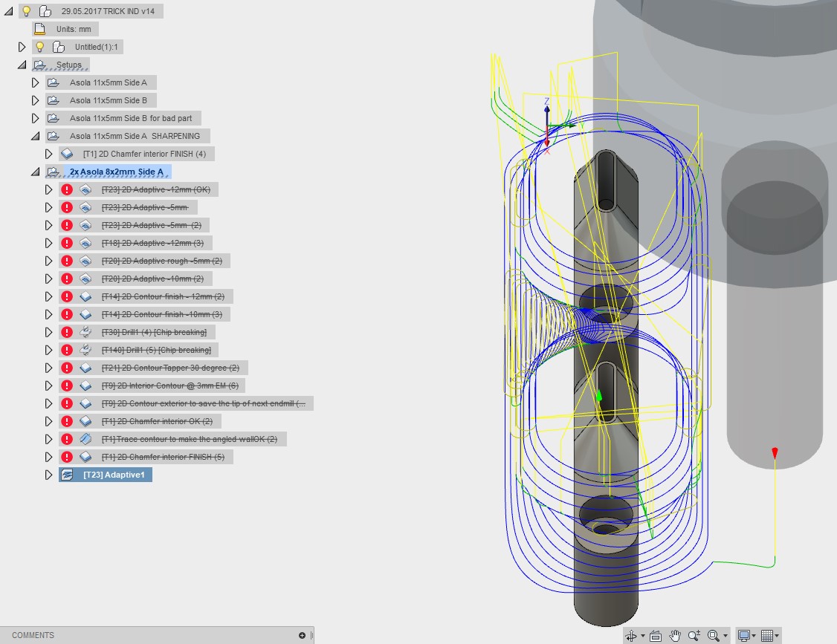837x644 pixels.
Task: Click chamfer icon of [T1] 2D Chamfer interior FINISH (4)
Action: tap(67, 154)
